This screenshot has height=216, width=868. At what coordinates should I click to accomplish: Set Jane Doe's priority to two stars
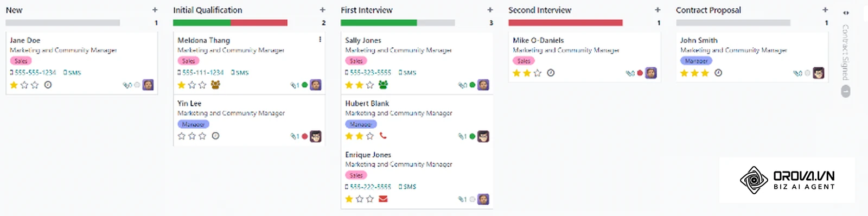point(24,85)
